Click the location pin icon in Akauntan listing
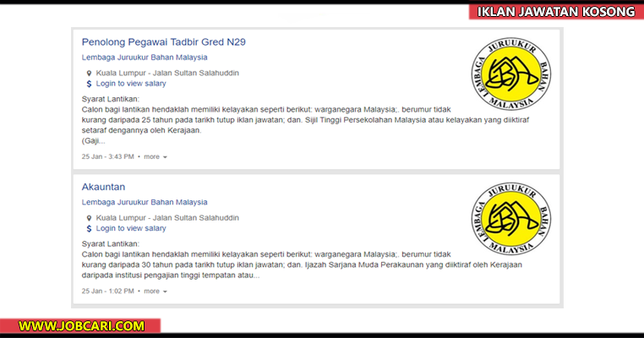Screen dimensions: 644x338 [x=89, y=218]
